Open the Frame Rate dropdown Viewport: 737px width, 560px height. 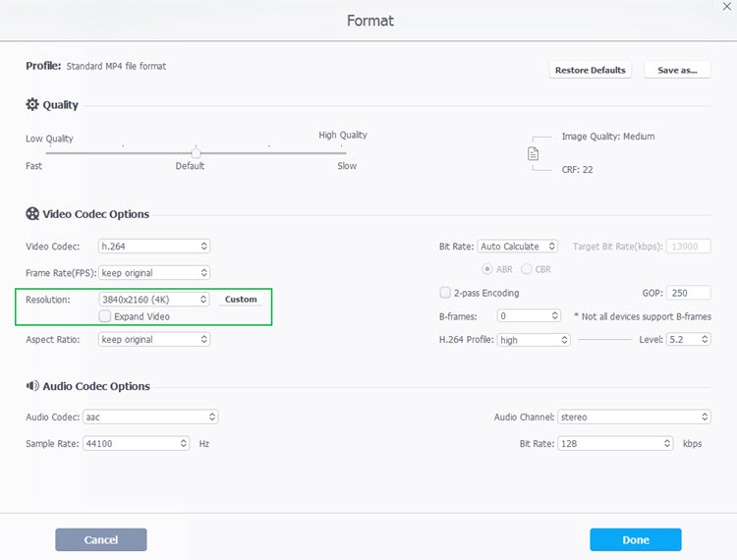(x=154, y=272)
